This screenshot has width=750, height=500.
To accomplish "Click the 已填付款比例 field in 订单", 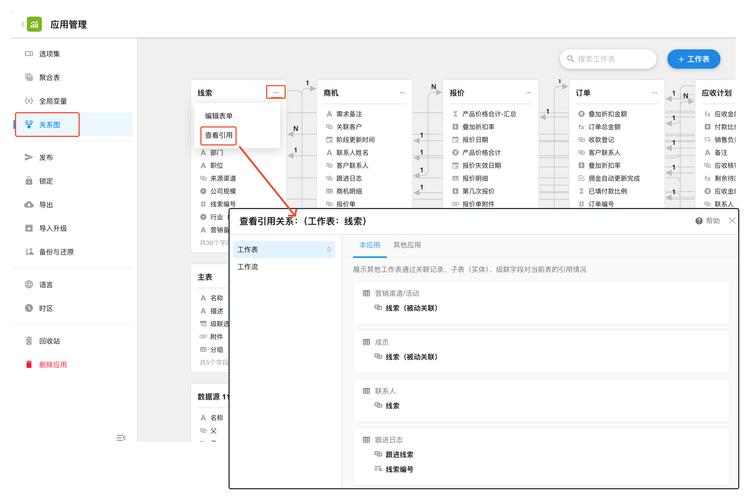I will pos(607,191).
